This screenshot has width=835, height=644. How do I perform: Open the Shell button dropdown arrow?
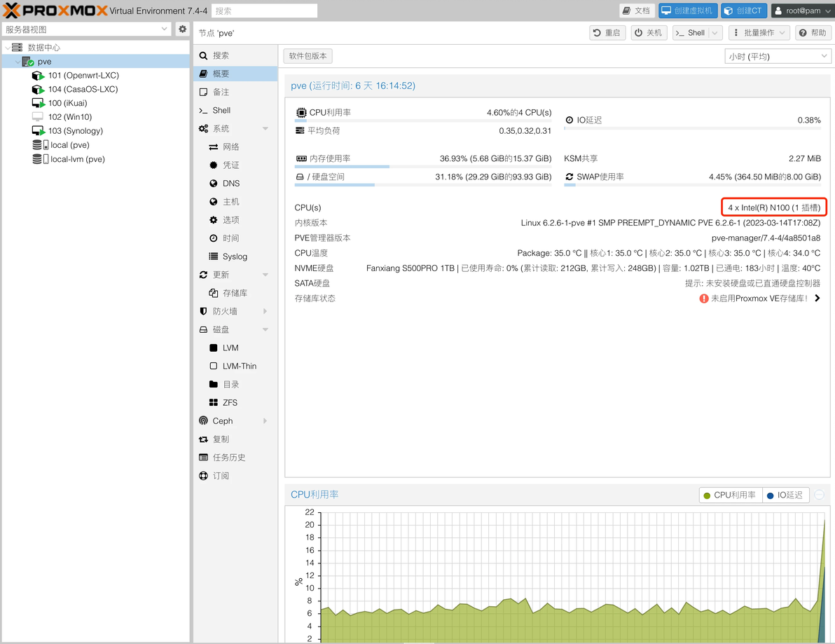[715, 32]
